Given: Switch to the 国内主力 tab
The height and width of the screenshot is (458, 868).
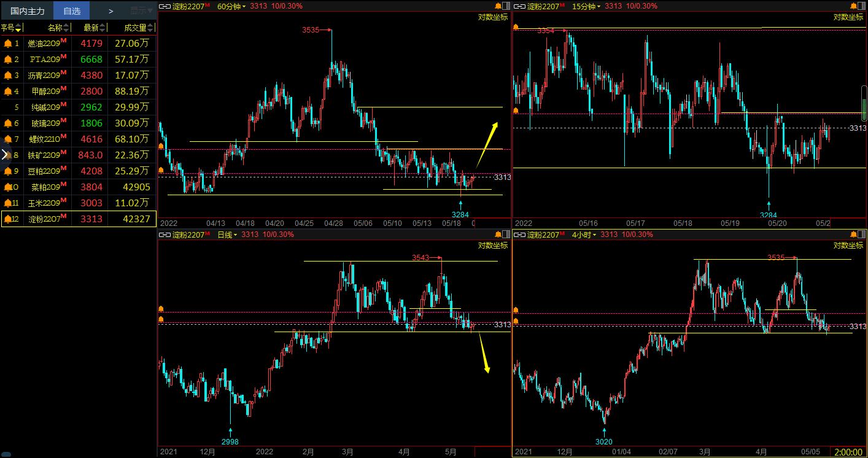Looking at the screenshot, I should pos(27,10).
